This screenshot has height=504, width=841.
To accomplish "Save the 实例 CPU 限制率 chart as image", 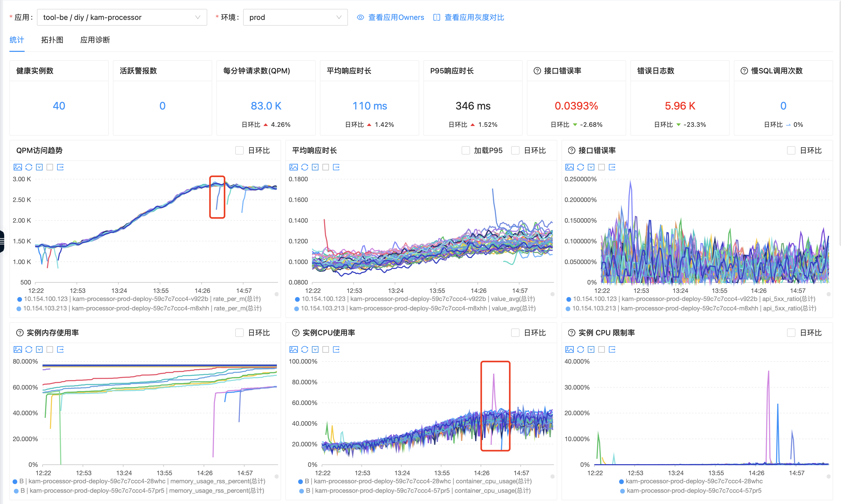I will [569, 349].
